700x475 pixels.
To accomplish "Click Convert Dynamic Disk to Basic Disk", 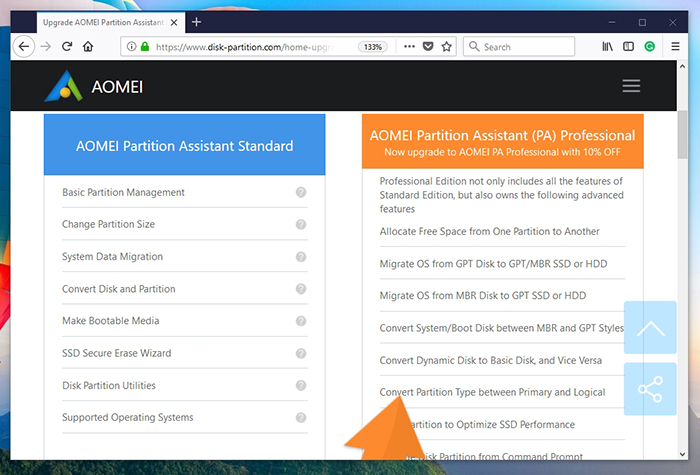I will 491,360.
